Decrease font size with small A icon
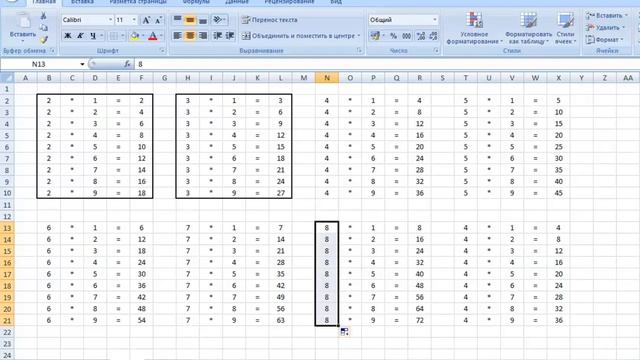The width and height of the screenshot is (640, 360). 158,20
